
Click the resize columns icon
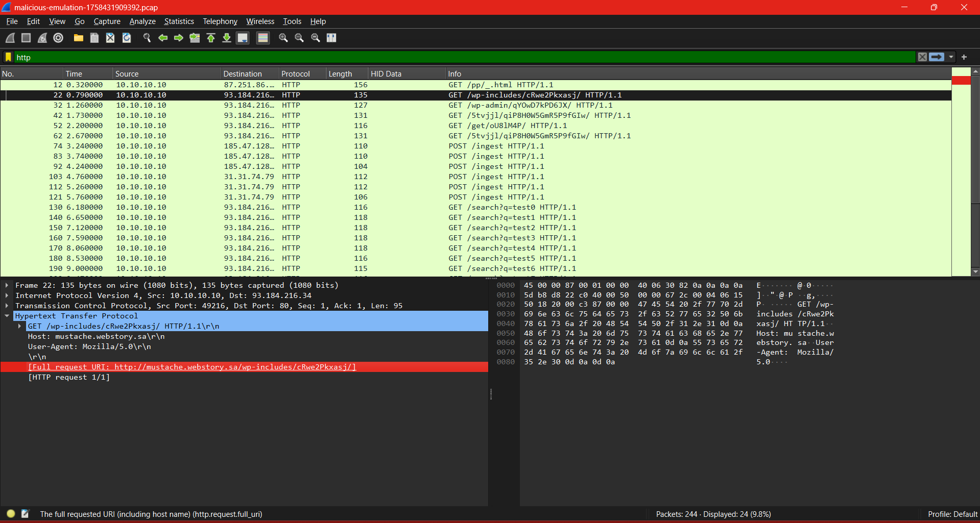(x=331, y=38)
